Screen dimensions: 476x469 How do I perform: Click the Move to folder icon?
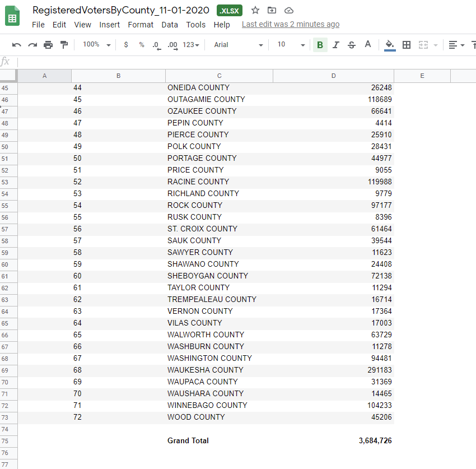(x=272, y=10)
